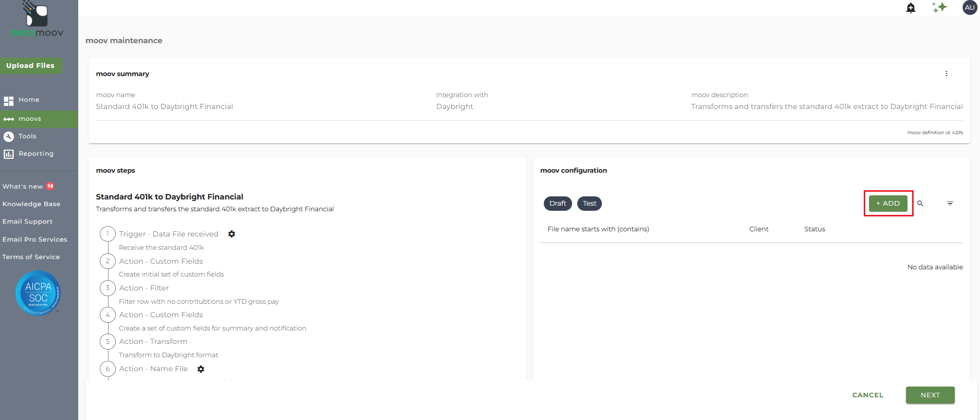
Task: Click the datamoov logo
Action: (x=37, y=19)
